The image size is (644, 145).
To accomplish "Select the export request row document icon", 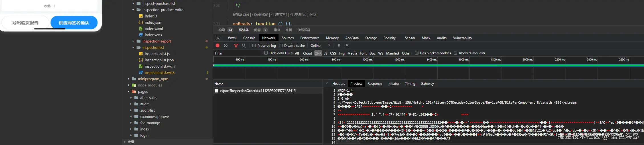I will coord(217,91).
